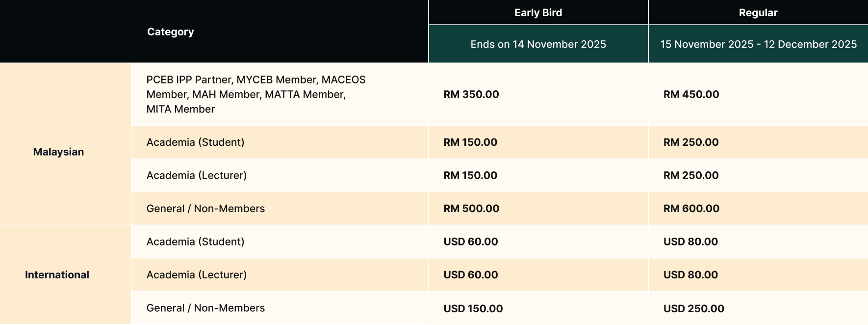This screenshot has height=325, width=868.
Task: Click the RM 350.00 early bird price
Action: point(471,94)
